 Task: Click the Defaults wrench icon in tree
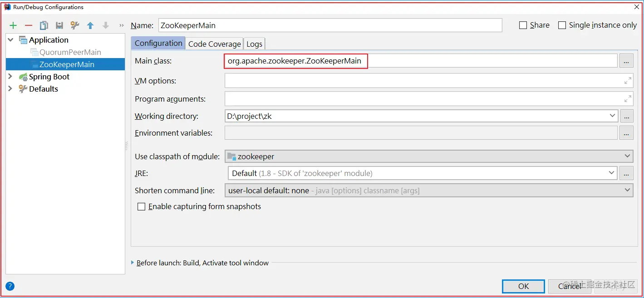(23, 89)
